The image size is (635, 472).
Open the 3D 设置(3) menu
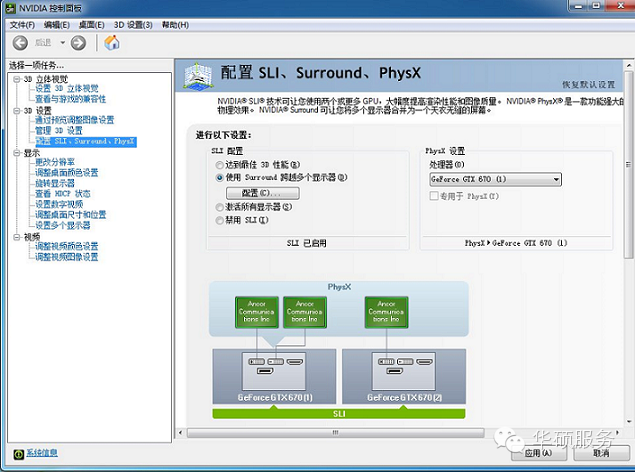[x=133, y=25]
